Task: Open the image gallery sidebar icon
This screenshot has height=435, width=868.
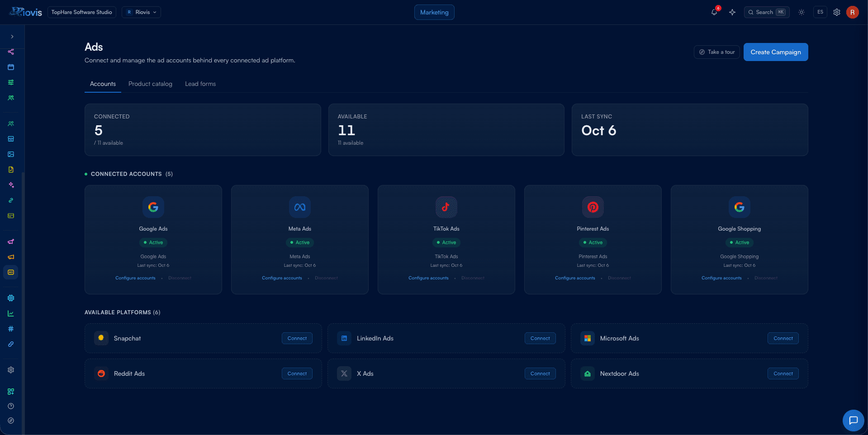Action: [11, 154]
